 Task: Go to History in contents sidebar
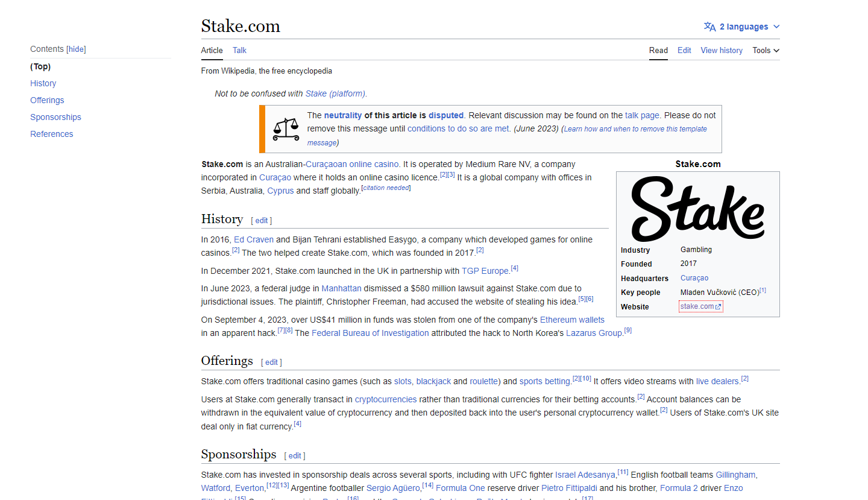43,83
